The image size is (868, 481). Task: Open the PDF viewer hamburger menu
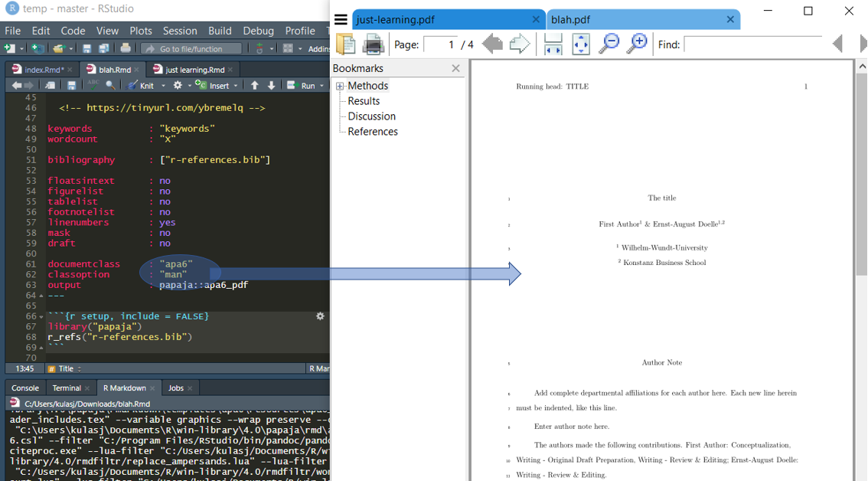point(341,20)
